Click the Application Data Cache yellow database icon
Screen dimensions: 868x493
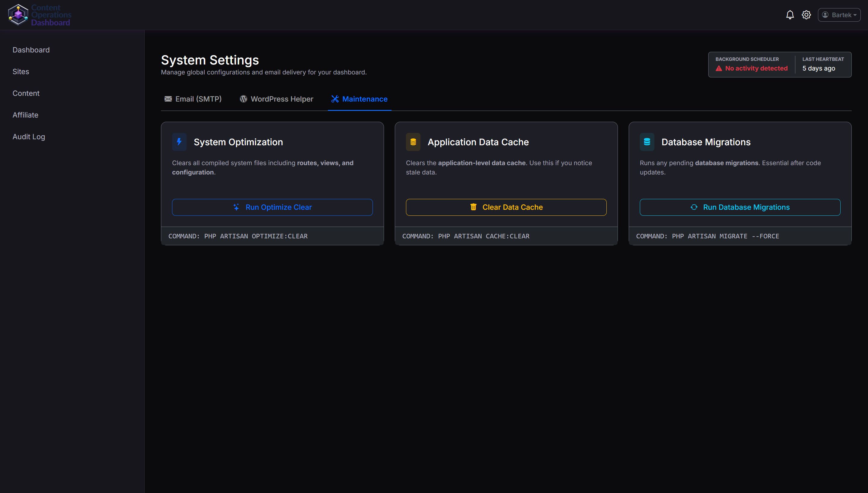click(413, 142)
